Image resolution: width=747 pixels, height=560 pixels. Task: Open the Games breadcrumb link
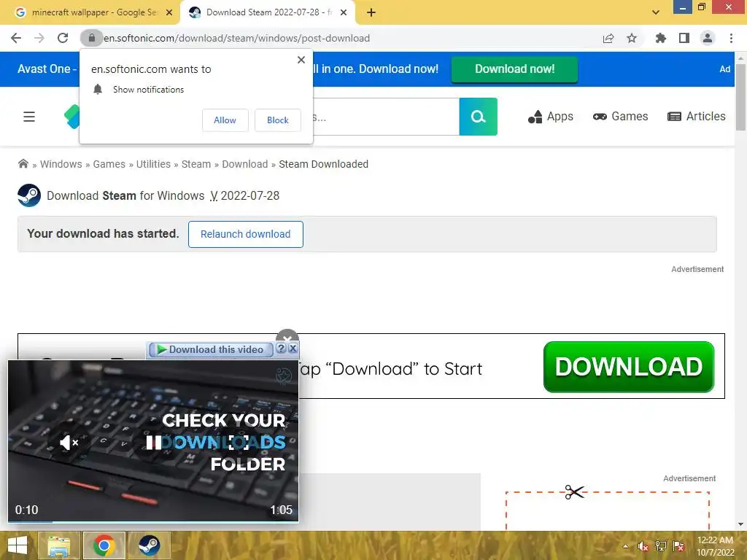[109, 164]
